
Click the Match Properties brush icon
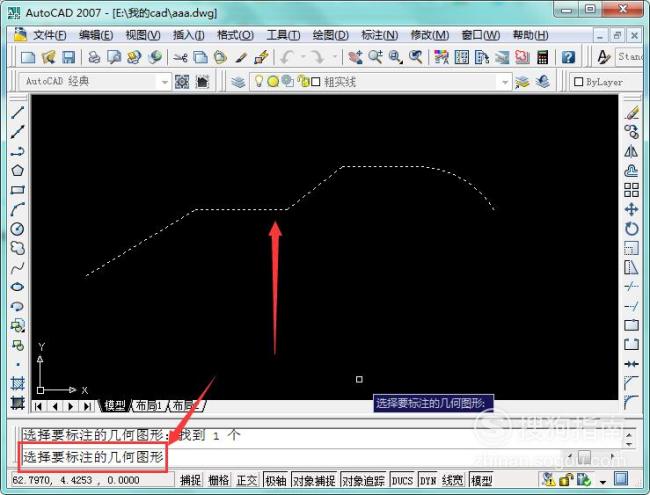point(241,57)
